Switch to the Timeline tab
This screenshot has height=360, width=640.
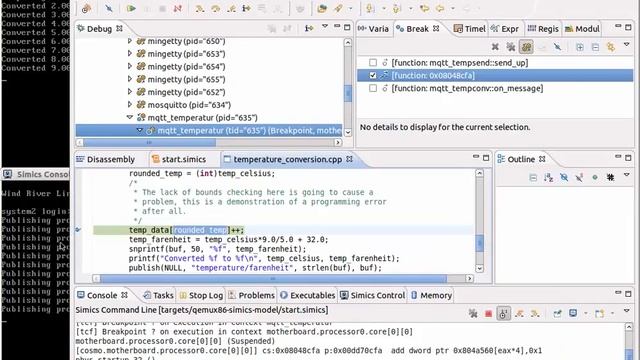point(470,29)
